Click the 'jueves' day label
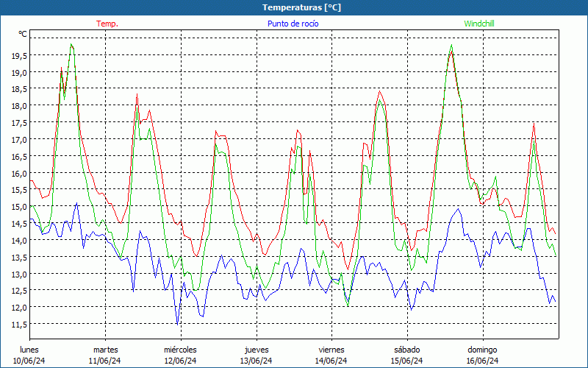 [x=257, y=350]
